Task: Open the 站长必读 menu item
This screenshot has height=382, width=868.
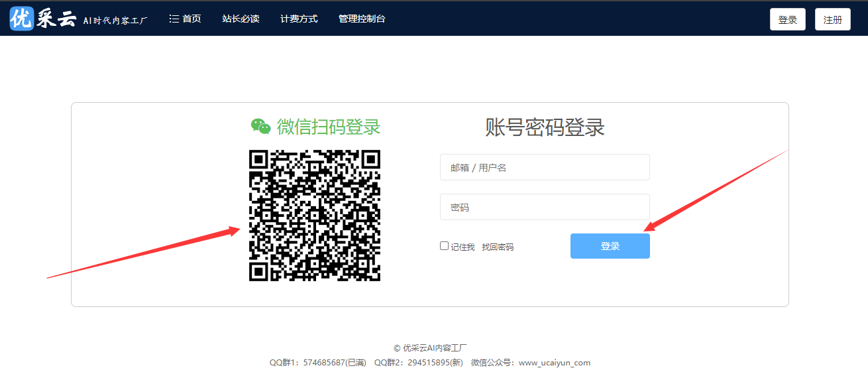Action: (241, 19)
